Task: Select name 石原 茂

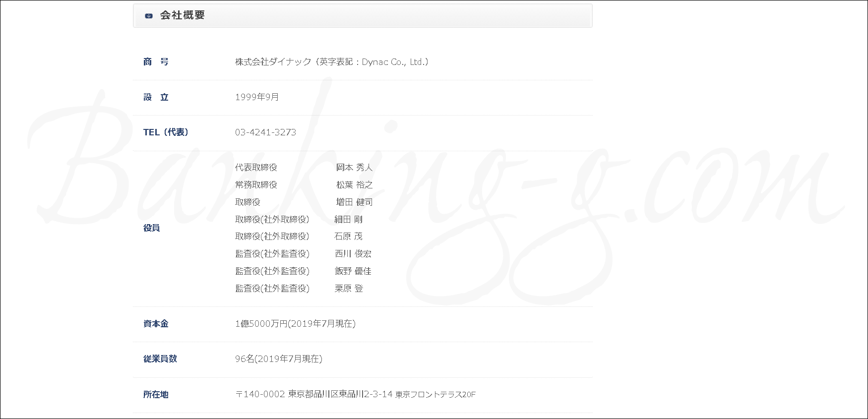Action: [x=348, y=237]
